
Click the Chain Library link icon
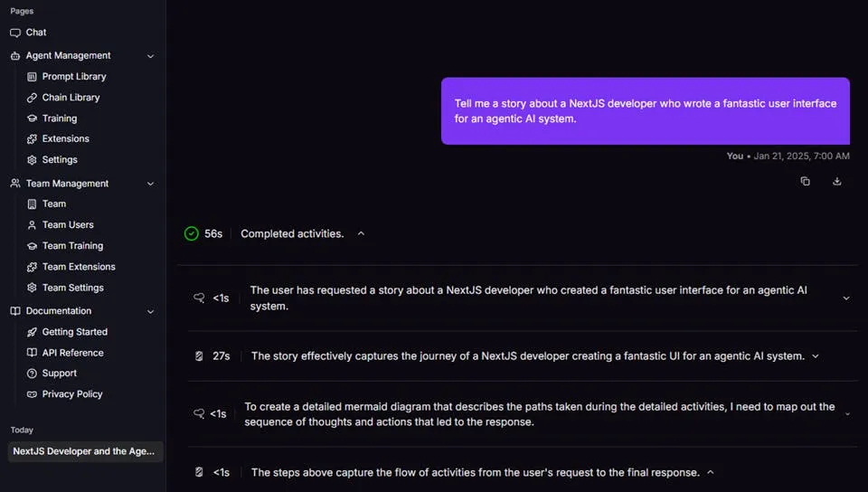point(33,98)
